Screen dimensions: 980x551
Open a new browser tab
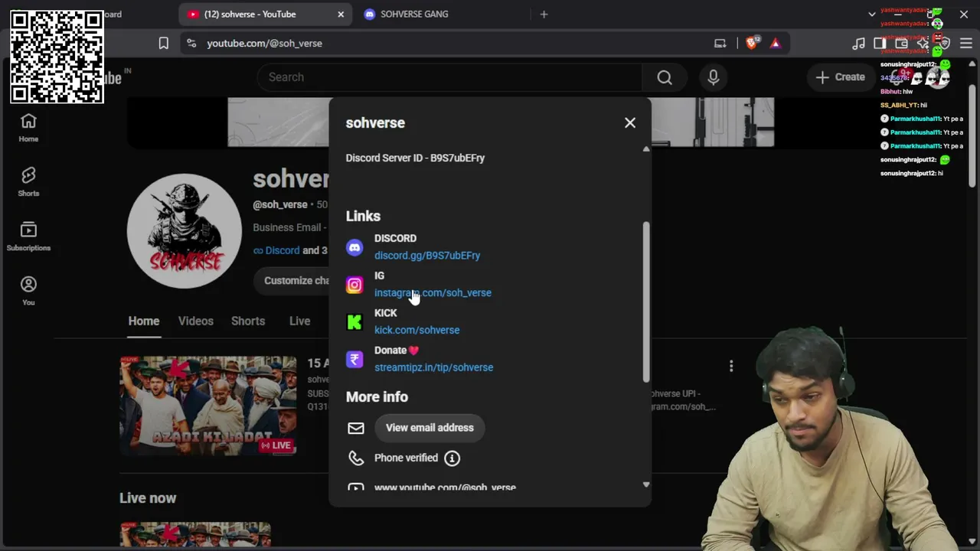[544, 14]
